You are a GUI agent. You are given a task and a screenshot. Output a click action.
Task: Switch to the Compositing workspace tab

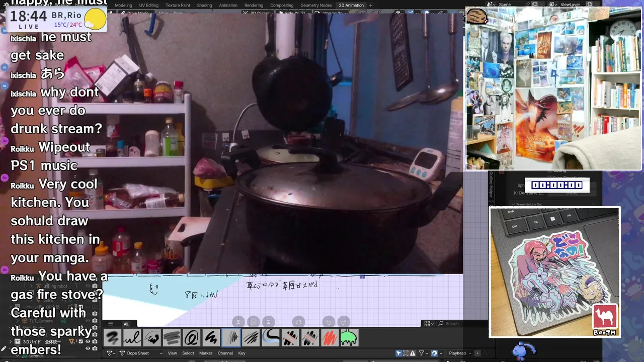tap(282, 5)
